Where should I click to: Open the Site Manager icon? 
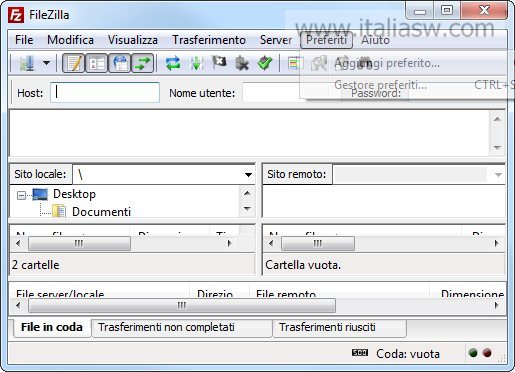27,63
